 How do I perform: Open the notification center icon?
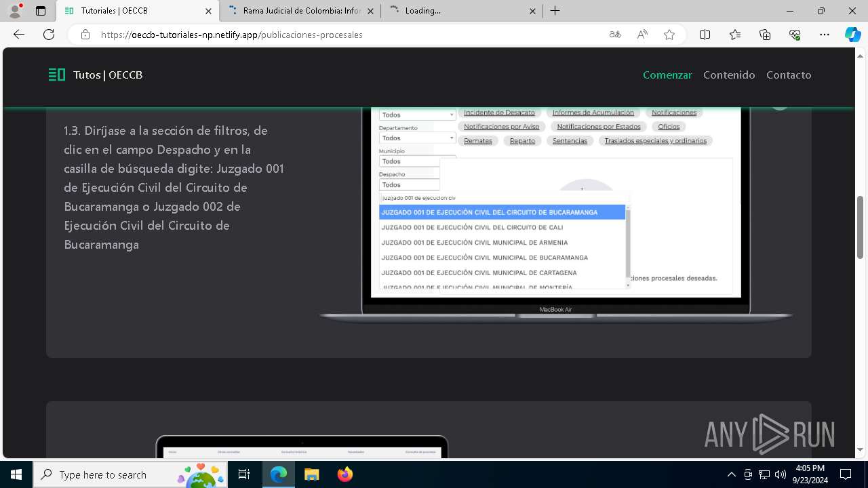click(846, 474)
